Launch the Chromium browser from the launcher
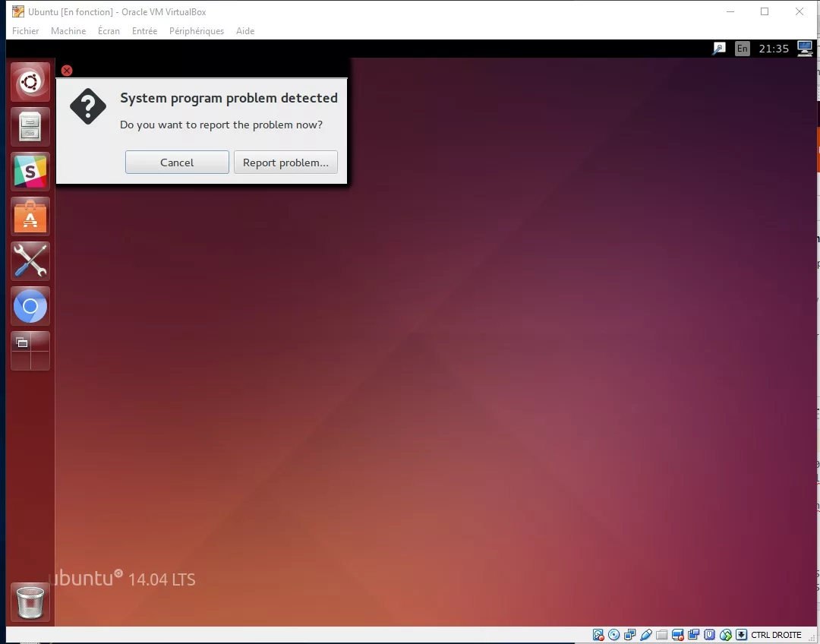 pyautogui.click(x=30, y=306)
